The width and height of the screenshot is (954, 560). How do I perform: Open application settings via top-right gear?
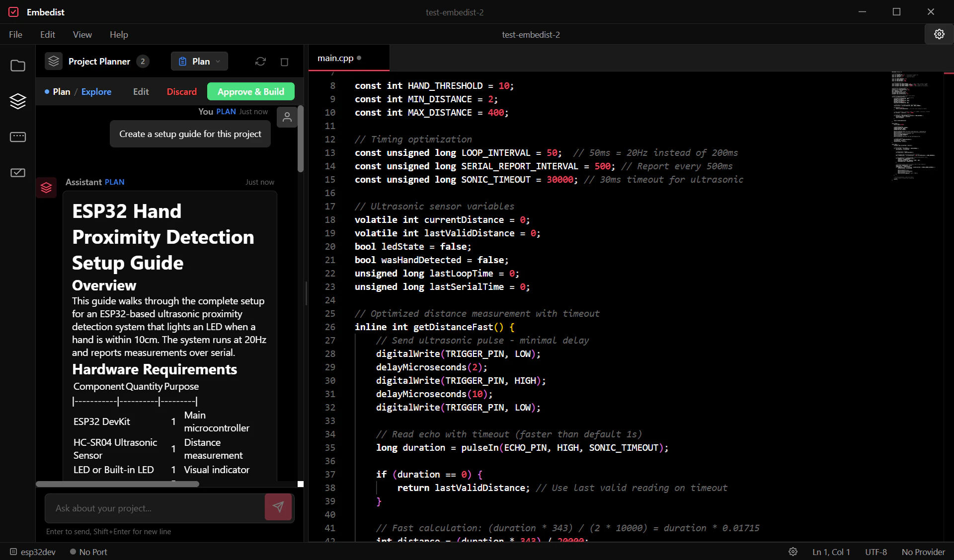click(x=939, y=34)
